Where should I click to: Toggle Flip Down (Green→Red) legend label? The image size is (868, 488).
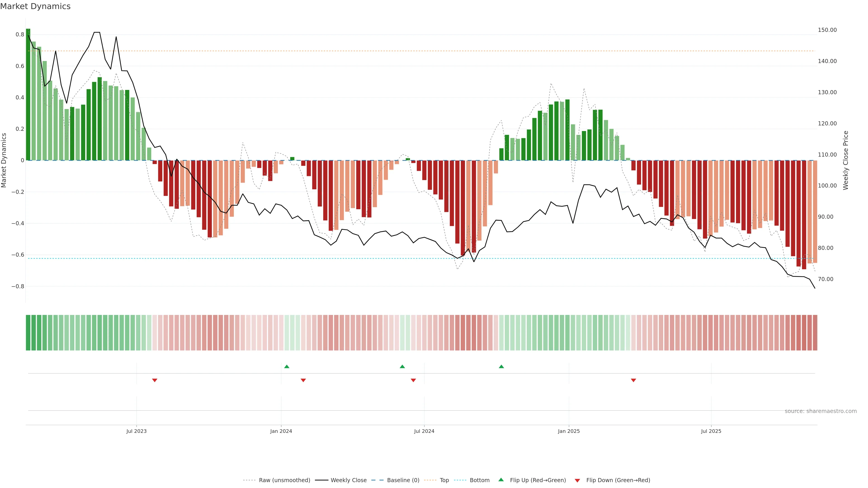(618, 480)
